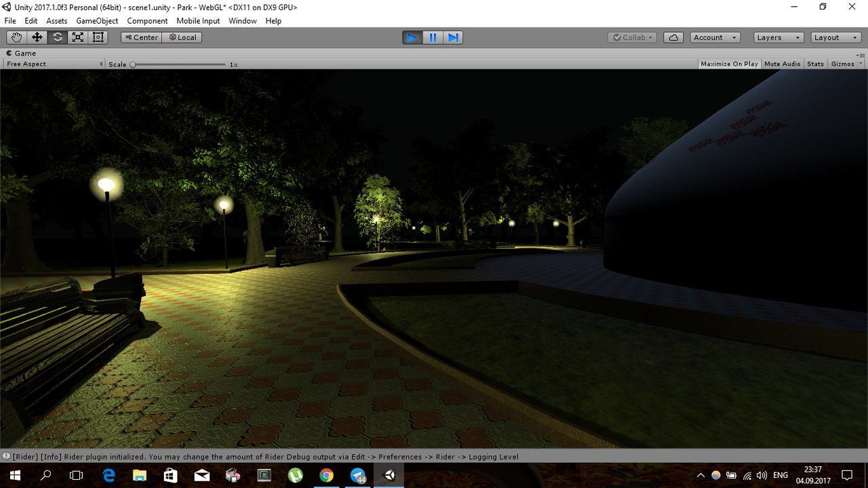This screenshot has width=868, height=488.
Task: Click the rendered Game viewport
Action: [x=434, y=259]
